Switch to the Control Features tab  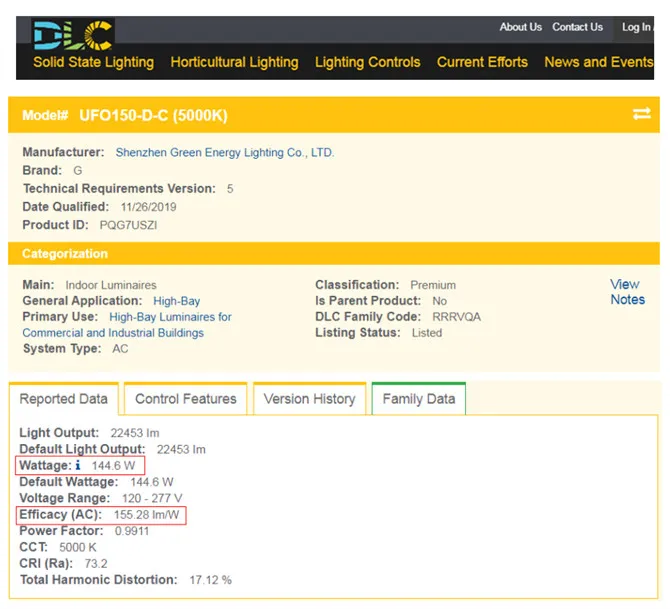(186, 399)
